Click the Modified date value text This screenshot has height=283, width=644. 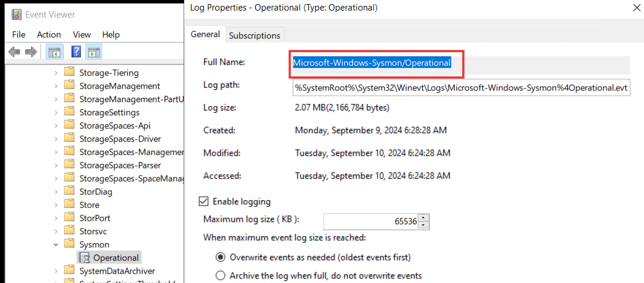tap(372, 153)
